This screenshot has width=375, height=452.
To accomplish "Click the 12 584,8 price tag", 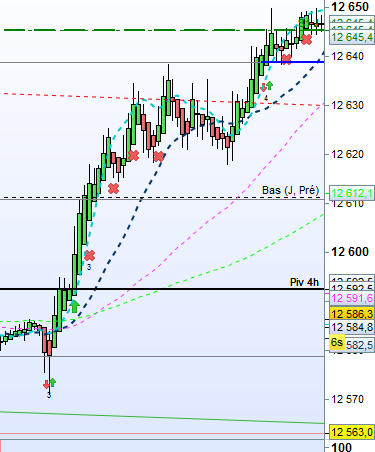I will pos(352,327).
